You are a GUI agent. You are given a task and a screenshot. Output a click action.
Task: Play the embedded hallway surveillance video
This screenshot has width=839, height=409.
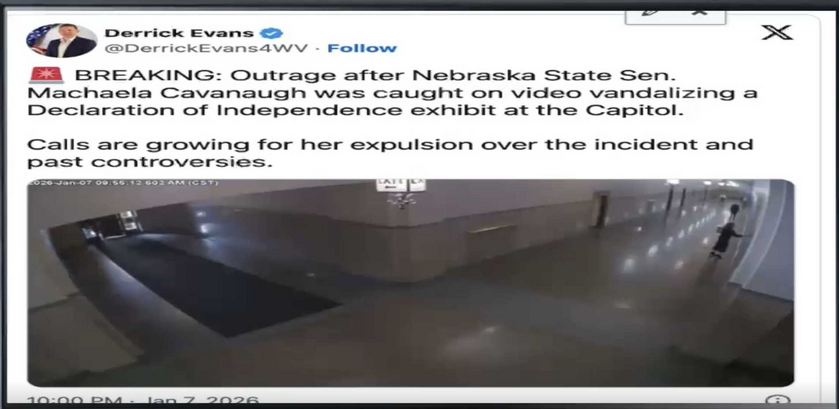tap(410, 283)
